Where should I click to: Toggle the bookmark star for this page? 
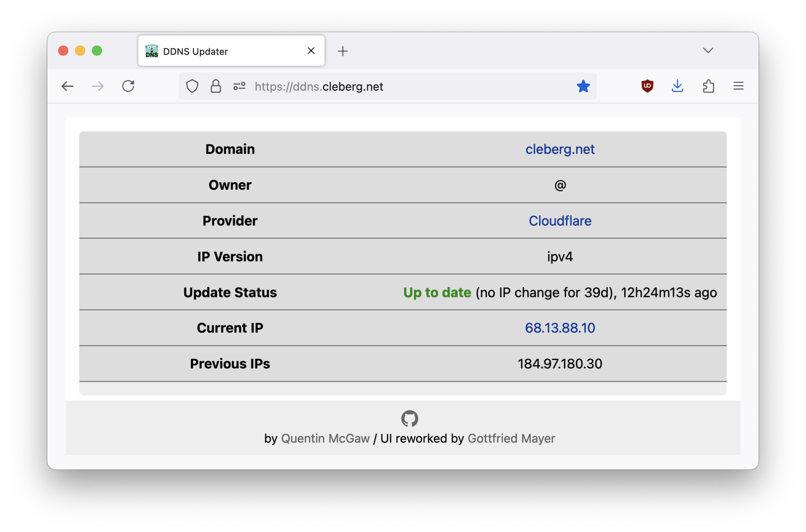click(583, 86)
